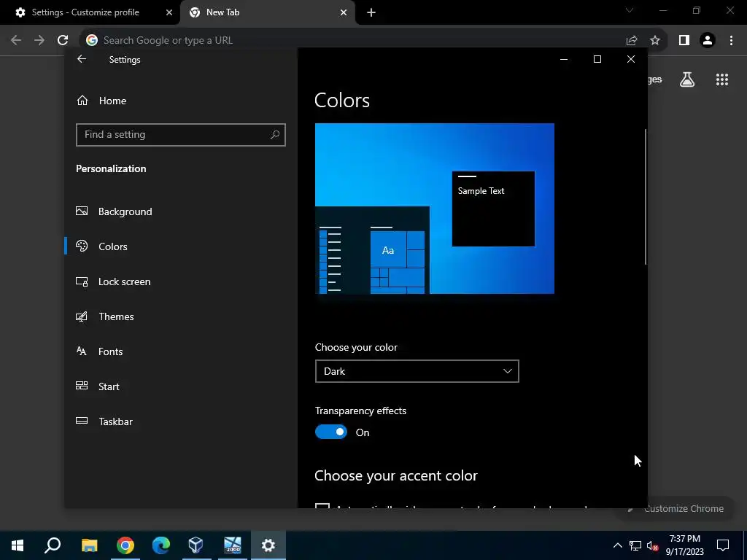Viewport: 747px width, 560px height.
Task: Open Microsoft Edge from taskbar
Action: coord(161,545)
